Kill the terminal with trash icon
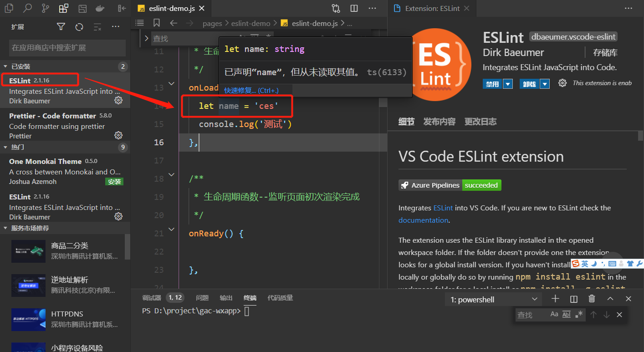Viewport: 644px width, 352px height. coord(592,299)
